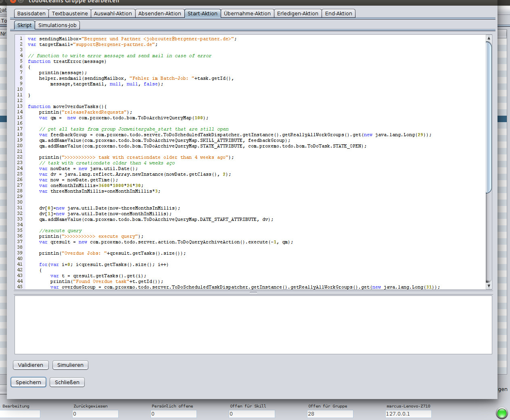The image size is (510, 420).
Task: Click the Validieren button
Action: point(31,365)
